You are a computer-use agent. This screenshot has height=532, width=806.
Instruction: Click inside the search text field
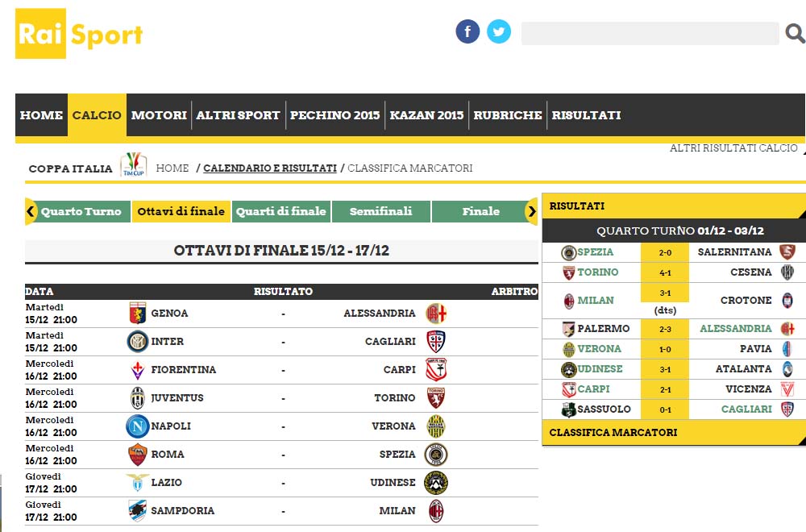click(650, 33)
